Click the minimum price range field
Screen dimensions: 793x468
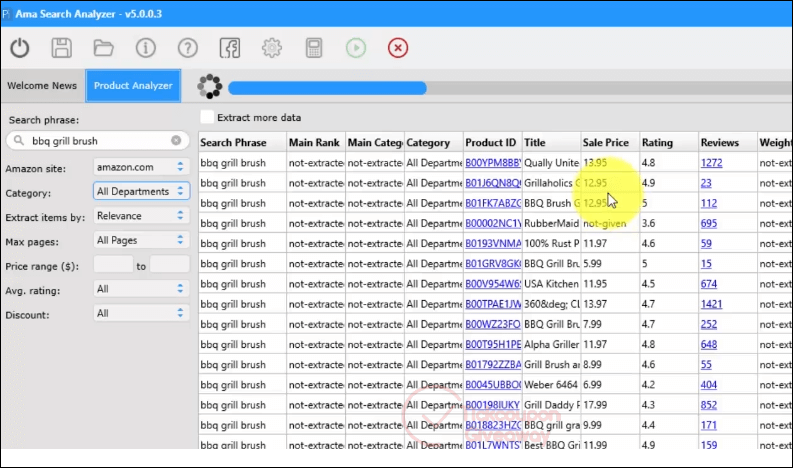(113, 264)
